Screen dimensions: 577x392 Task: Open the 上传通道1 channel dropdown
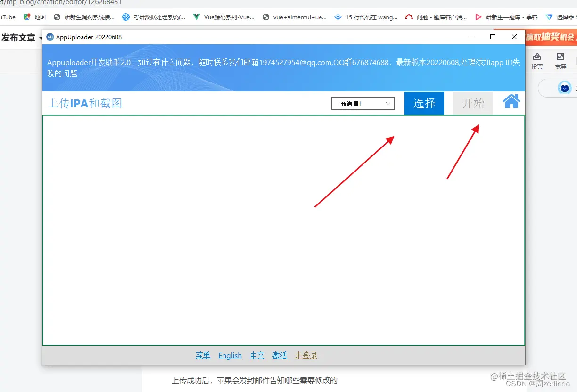coord(363,104)
